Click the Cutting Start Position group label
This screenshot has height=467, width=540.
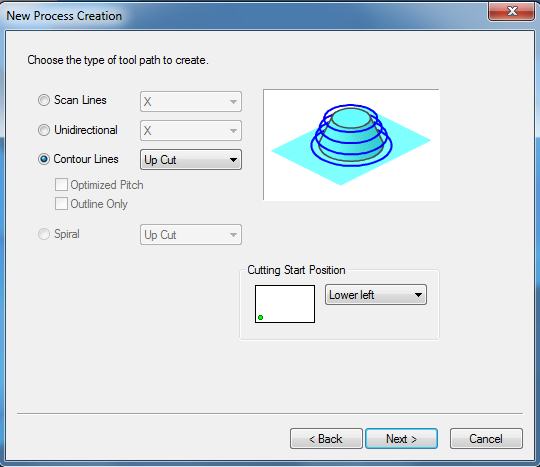[x=296, y=270]
